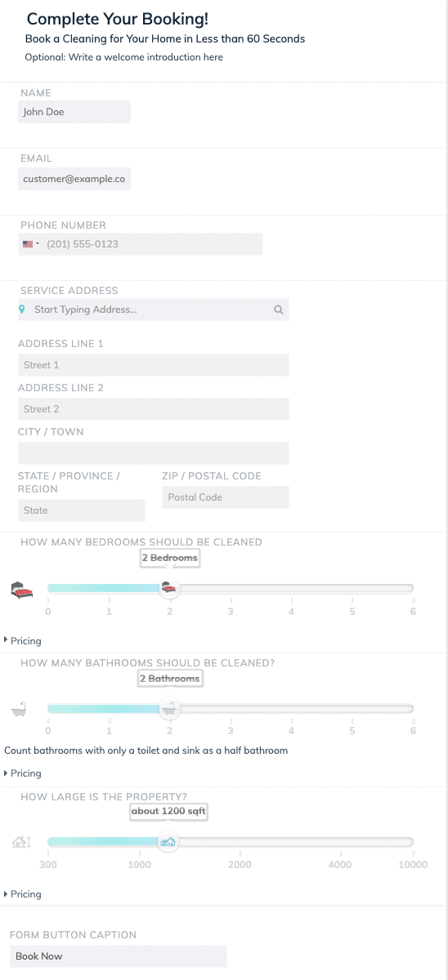Viewport: 448px width, 980px height.
Task: Expand Pricing under the property size slider
Action: point(23,894)
